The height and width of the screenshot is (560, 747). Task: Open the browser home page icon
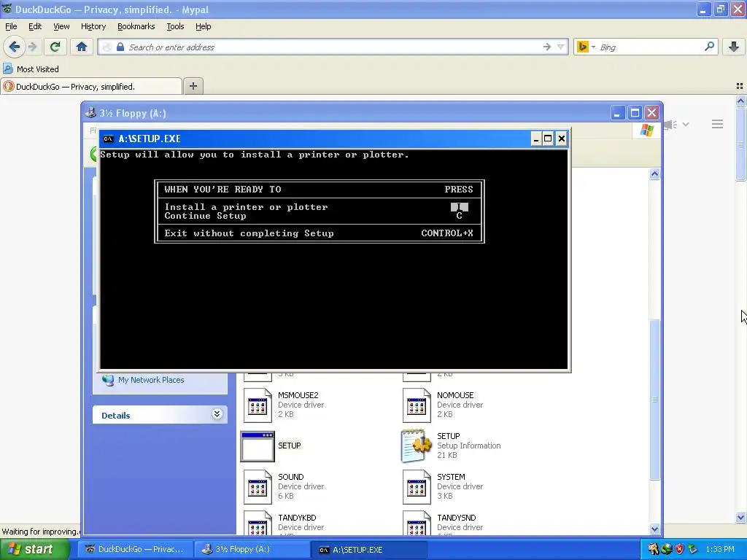point(82,47)
